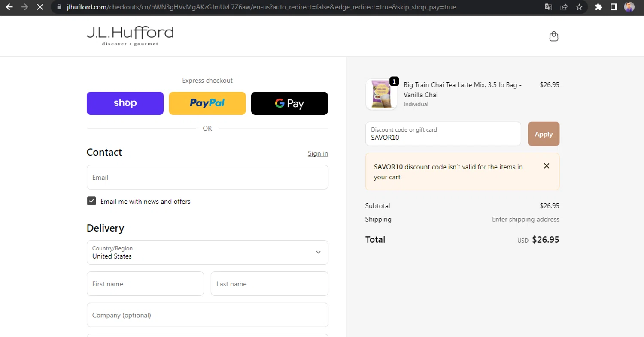Click the Individual variant text

pos(416,104)
